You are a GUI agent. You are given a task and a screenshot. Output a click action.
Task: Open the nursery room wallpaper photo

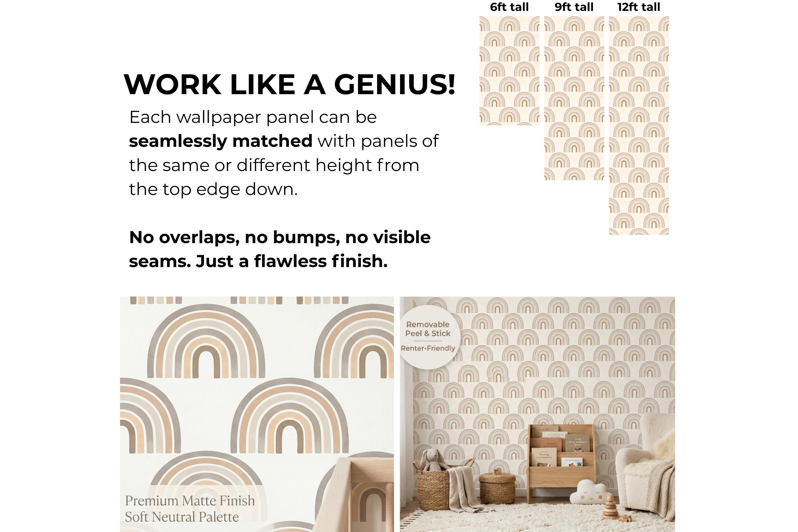(x=537, y=414)
